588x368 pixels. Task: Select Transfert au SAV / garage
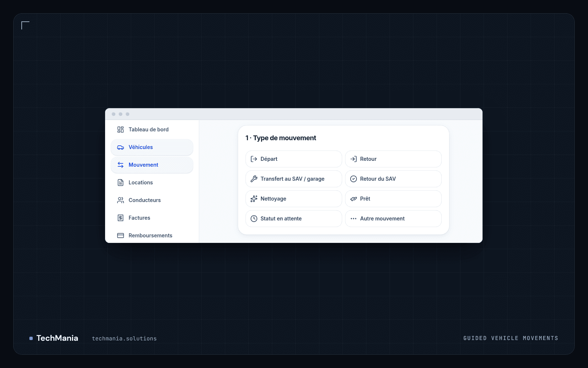point(294,179)
